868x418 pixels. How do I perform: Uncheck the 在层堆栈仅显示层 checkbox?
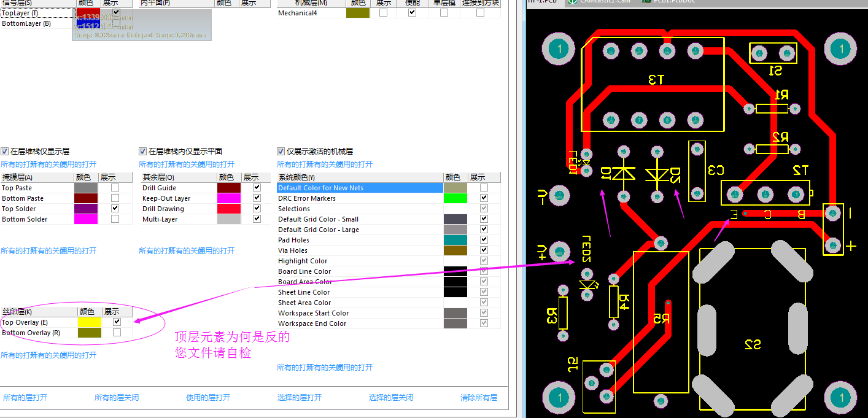coord(5,151)
